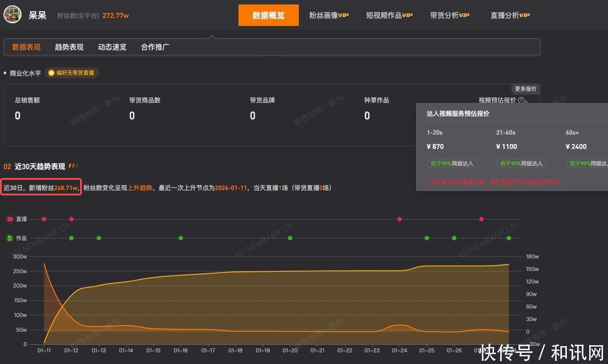Switch to 粉丝画像 VIP tab

click(328, 15)
